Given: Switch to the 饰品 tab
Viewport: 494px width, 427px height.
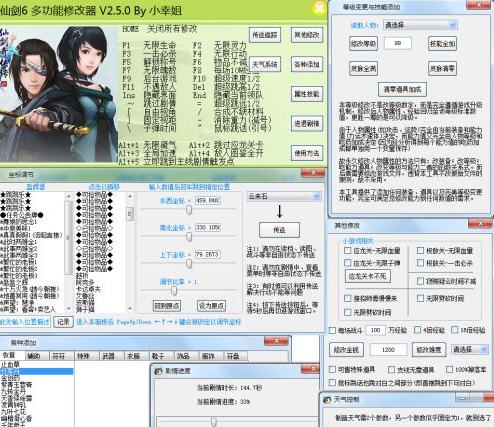Looking at the screenshot, I should pyautogui.click(x=183, y=356).
